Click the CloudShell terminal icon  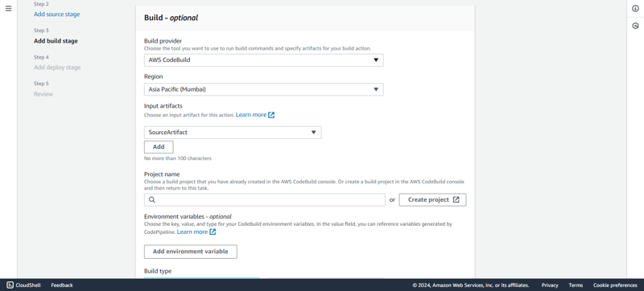(x=10, y=285)
